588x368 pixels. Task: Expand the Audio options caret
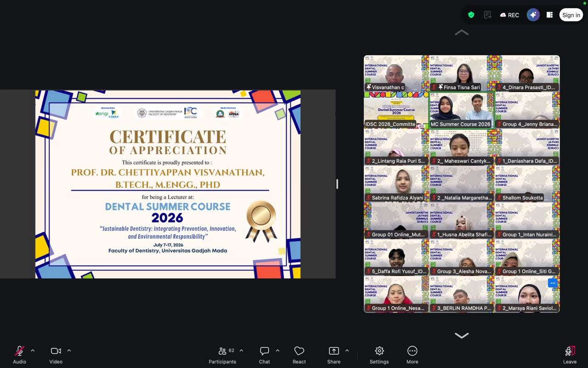click(33, 351)
